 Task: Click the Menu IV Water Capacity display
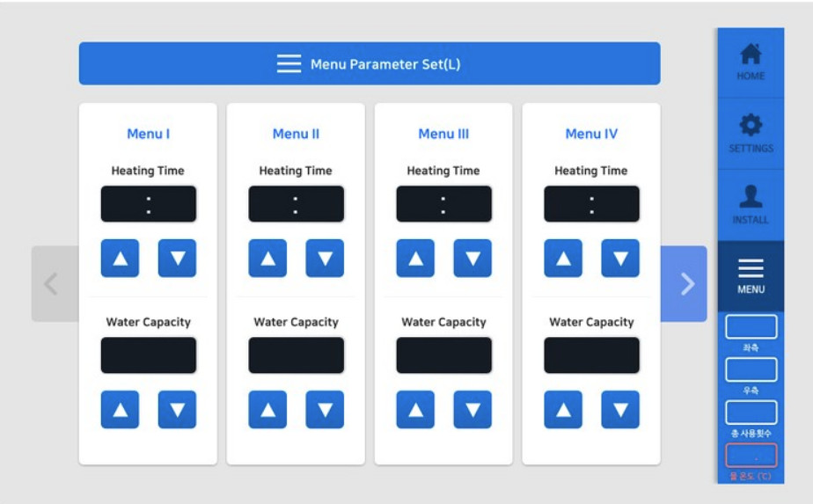[591, 355]
